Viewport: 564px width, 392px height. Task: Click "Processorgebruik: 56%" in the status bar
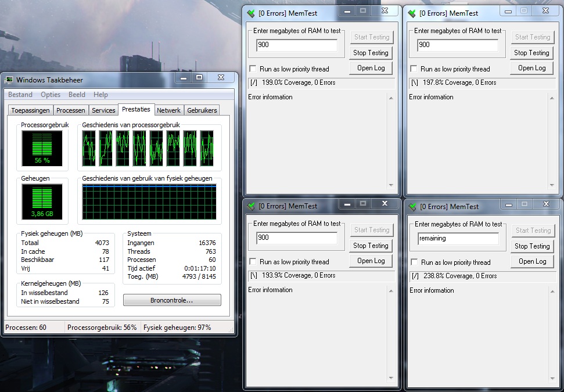tap(102, 328)
